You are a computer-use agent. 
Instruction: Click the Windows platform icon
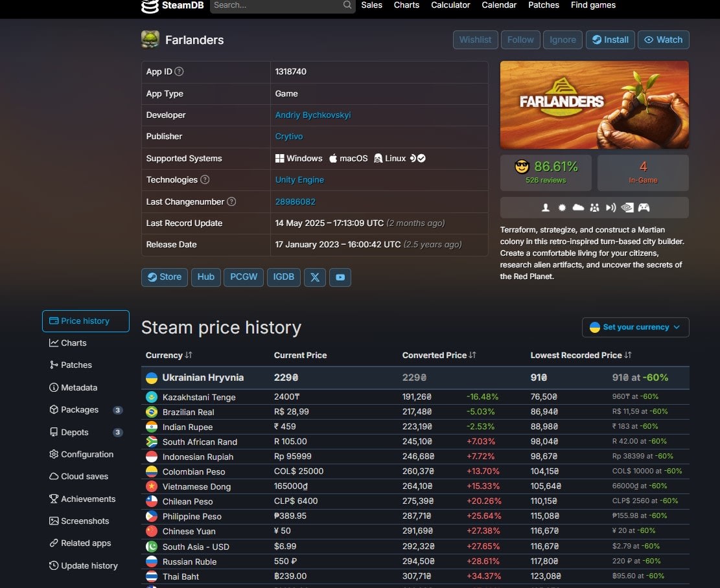280,159
